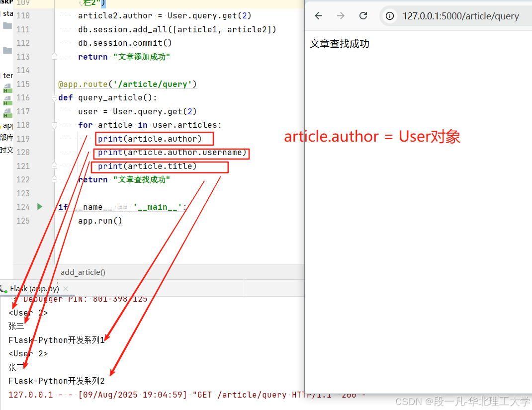Click line number 125 in gutter

pyautogui.click(x=23, y=221)
